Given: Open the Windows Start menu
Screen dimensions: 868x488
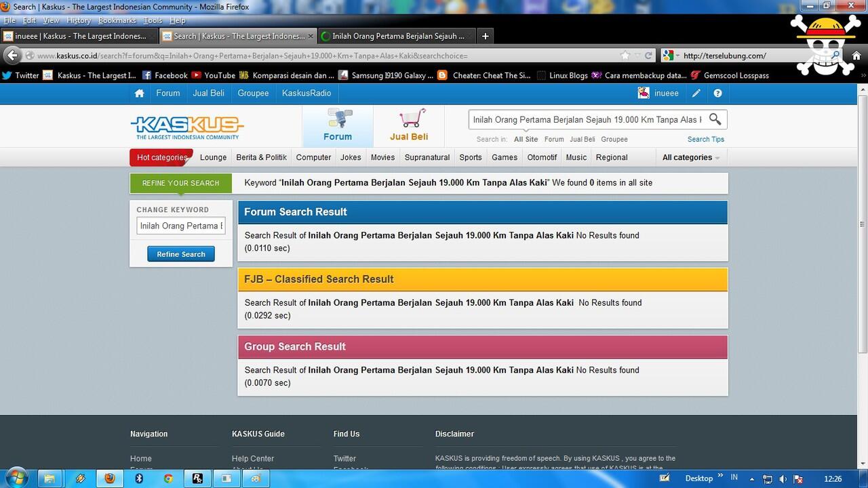Looking at the screenshot, I should click(16, 478).
